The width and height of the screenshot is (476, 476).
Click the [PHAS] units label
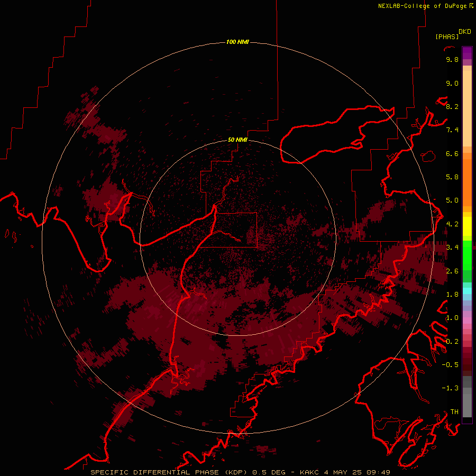coord(447,36)
